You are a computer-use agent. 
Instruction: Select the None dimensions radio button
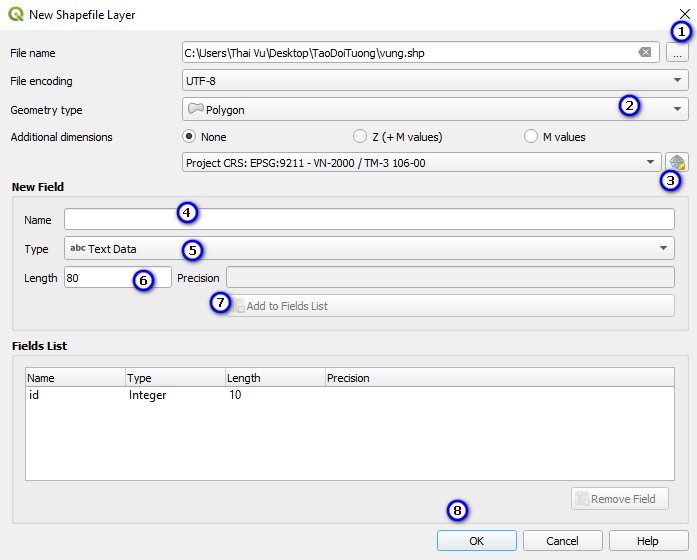[x=189, y=136]
